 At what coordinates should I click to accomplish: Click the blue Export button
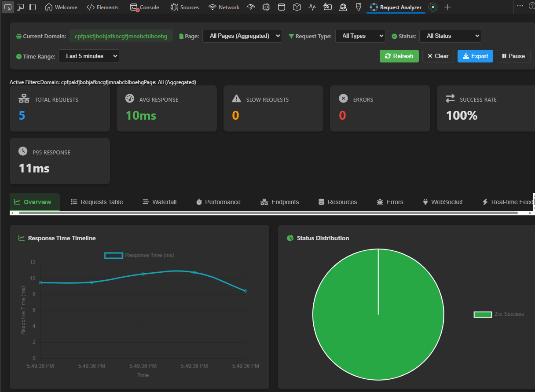(x=475, y=56)
